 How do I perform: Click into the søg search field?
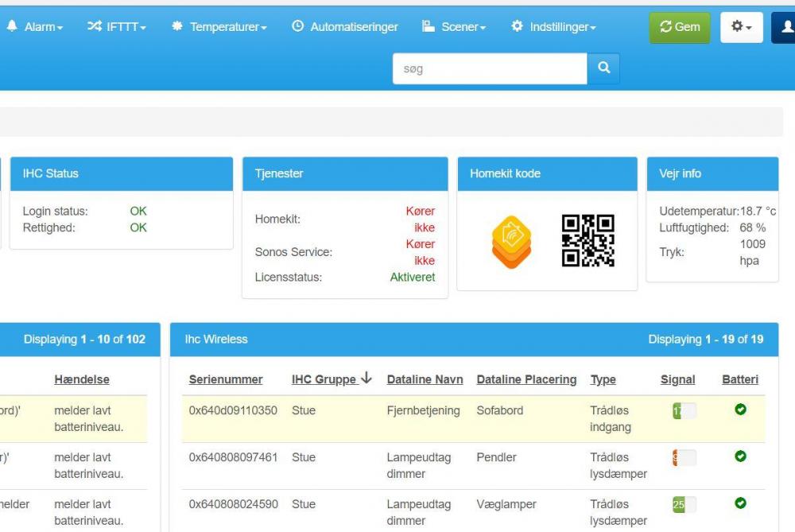pyautogui.click(x=490, y=69)
